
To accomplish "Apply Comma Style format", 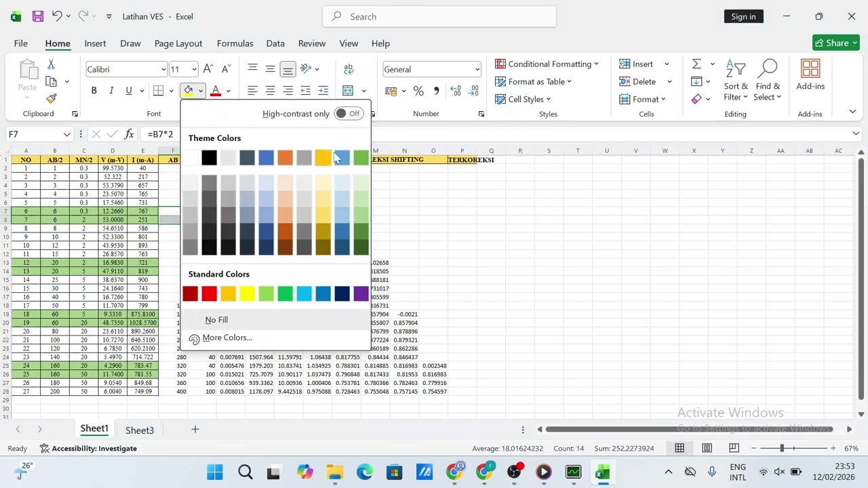I will pyautogui.click(x=436, y=91).
